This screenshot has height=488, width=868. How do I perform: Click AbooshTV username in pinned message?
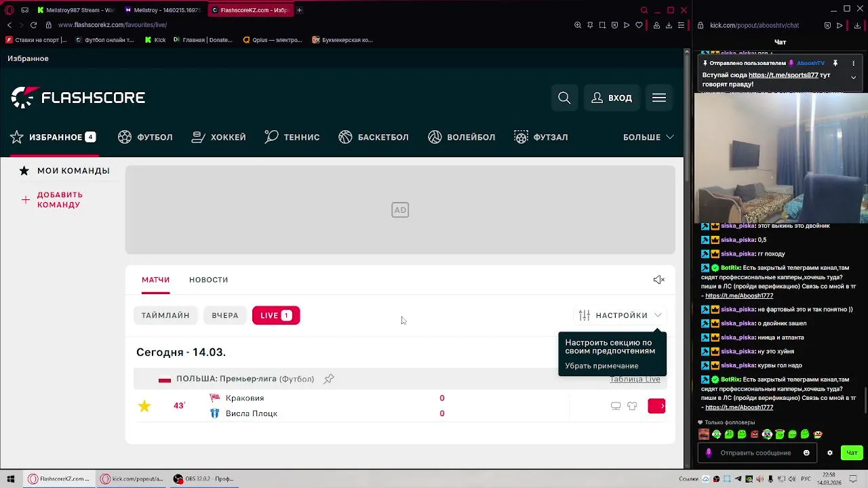pyautogui.click(x=810, y=63)
